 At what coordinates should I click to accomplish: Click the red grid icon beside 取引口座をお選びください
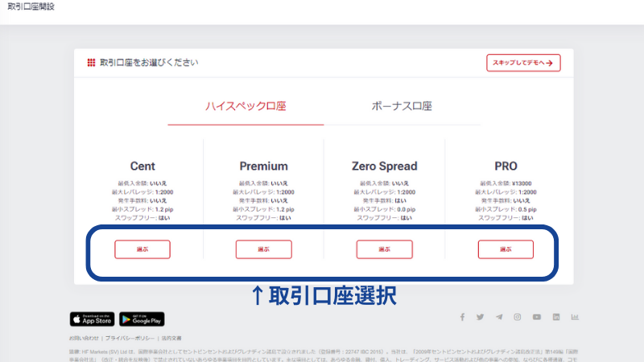(x=91, y=63)
